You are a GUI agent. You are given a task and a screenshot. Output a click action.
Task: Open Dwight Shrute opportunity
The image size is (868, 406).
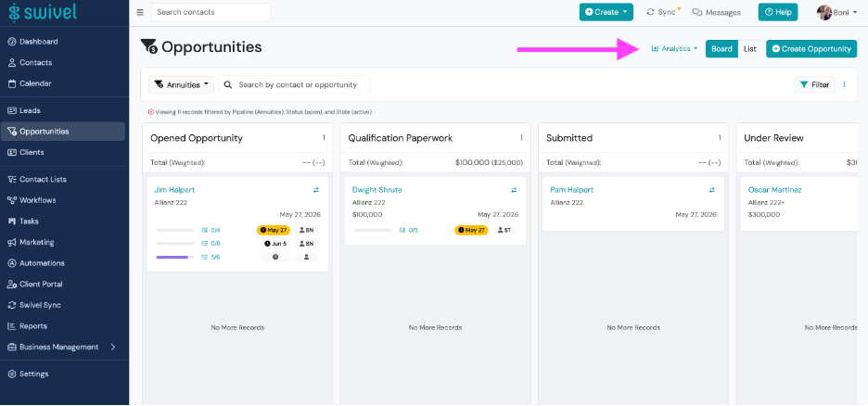coord(377,190)
